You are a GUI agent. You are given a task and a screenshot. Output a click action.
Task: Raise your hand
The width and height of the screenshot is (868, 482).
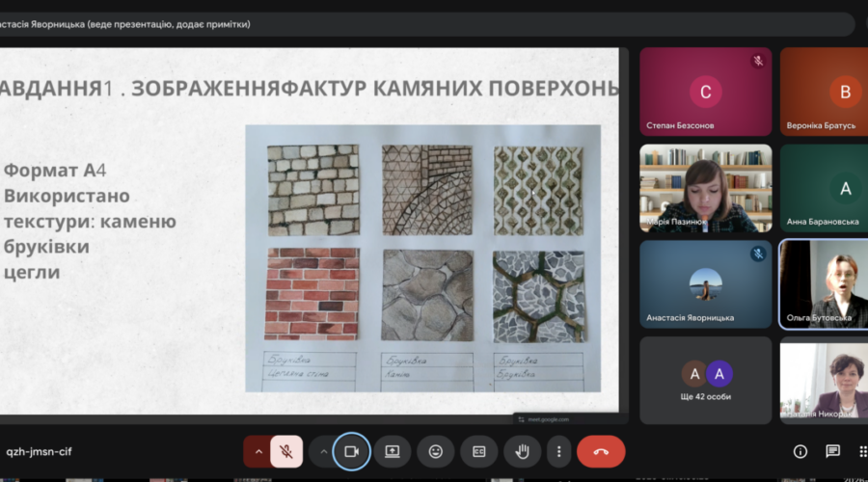522,451
